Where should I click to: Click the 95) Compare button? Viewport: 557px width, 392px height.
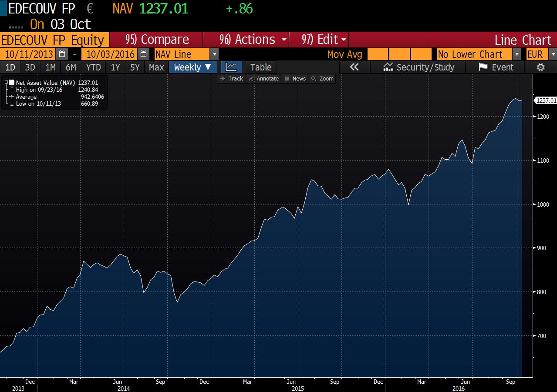pos(157,40)
